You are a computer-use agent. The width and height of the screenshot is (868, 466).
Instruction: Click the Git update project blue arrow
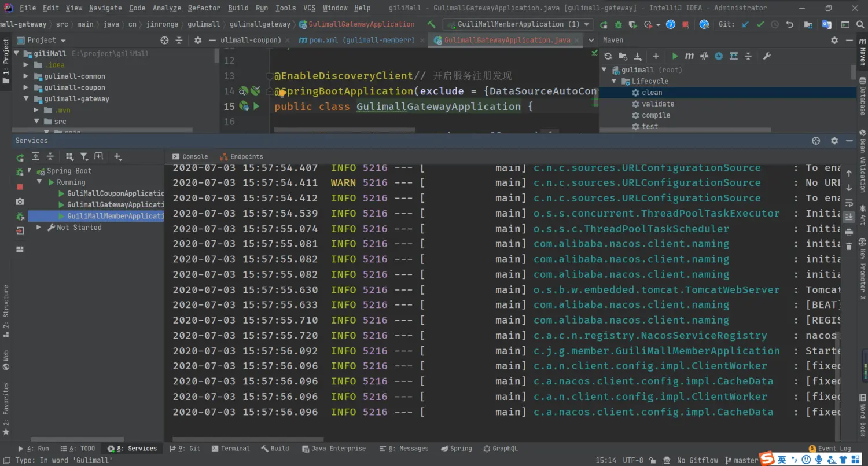pos(745,24)
